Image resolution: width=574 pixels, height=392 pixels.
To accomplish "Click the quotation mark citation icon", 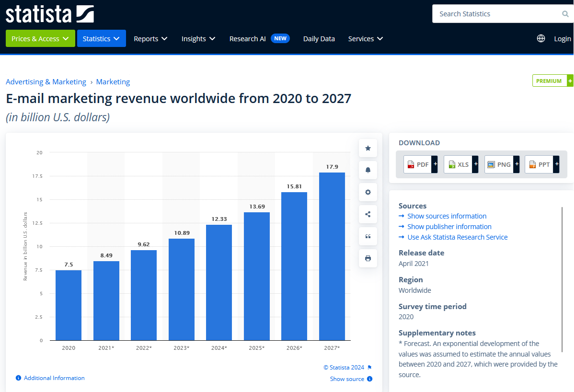I will 368,236.
